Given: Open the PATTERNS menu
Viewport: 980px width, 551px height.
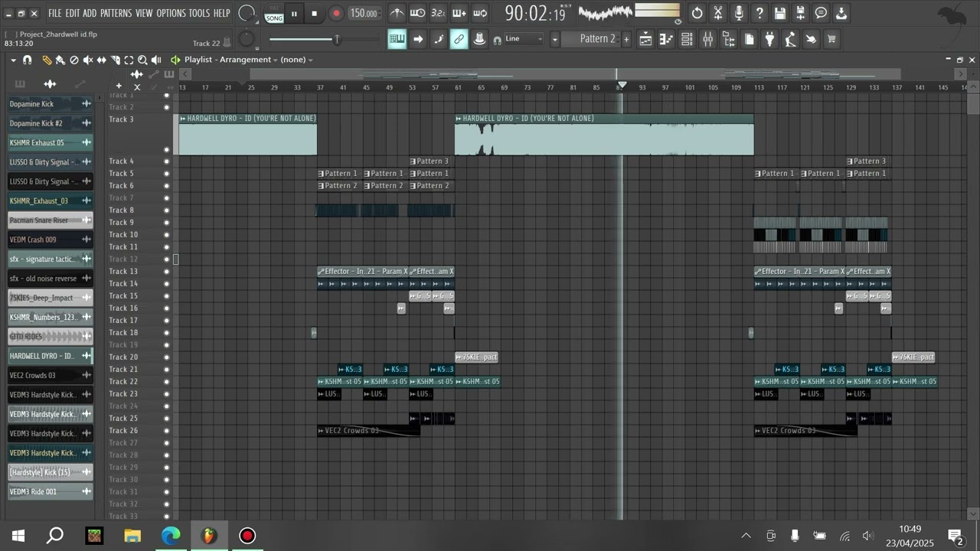Looking at the screenshot, I should tap(116, 13).
